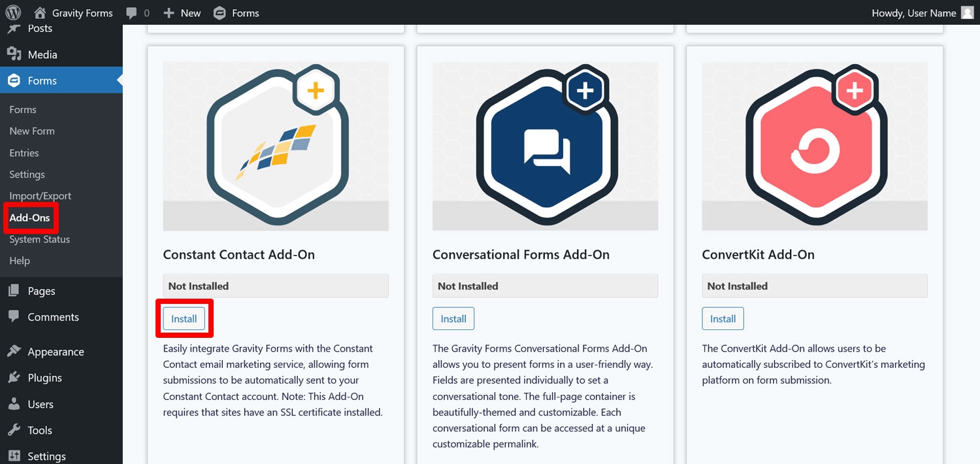Click the comment count 0 in admin bar

coord(146,13)
